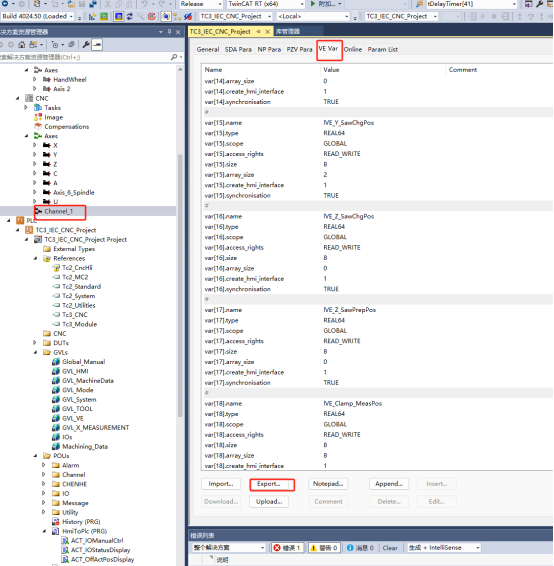Click the navigate backward arrow icon
Viewport: 554px width, 566px height.
5,4
